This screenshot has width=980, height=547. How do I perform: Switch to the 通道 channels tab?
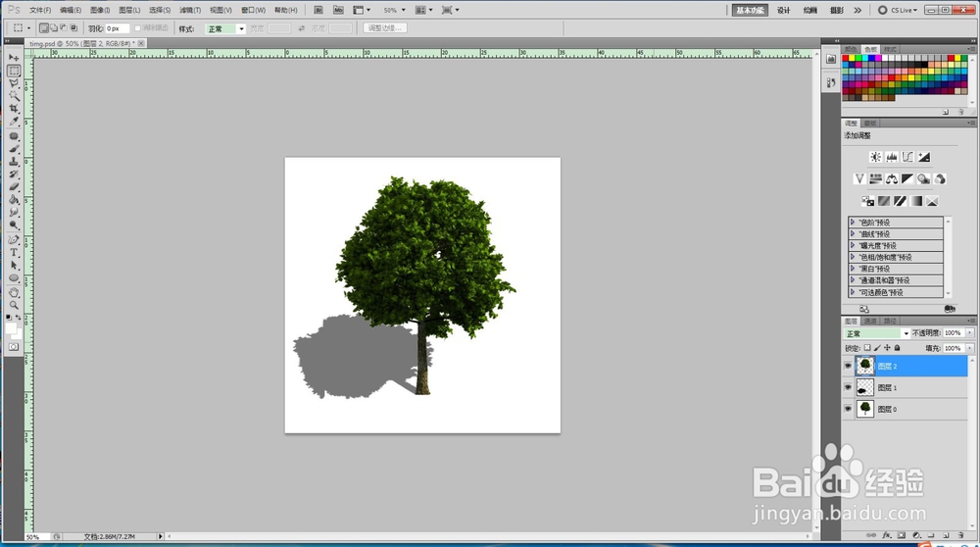point(870,322)
